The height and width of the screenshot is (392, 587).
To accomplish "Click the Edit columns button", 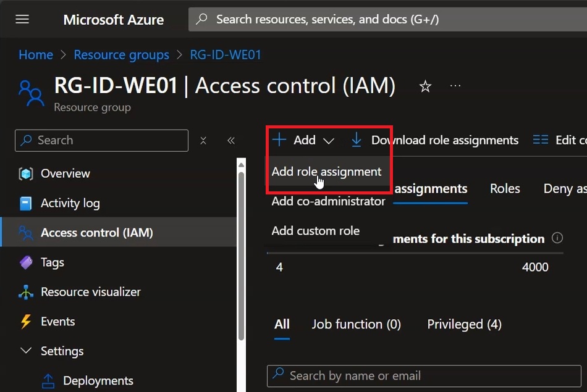I will click(x=560, y=140).
